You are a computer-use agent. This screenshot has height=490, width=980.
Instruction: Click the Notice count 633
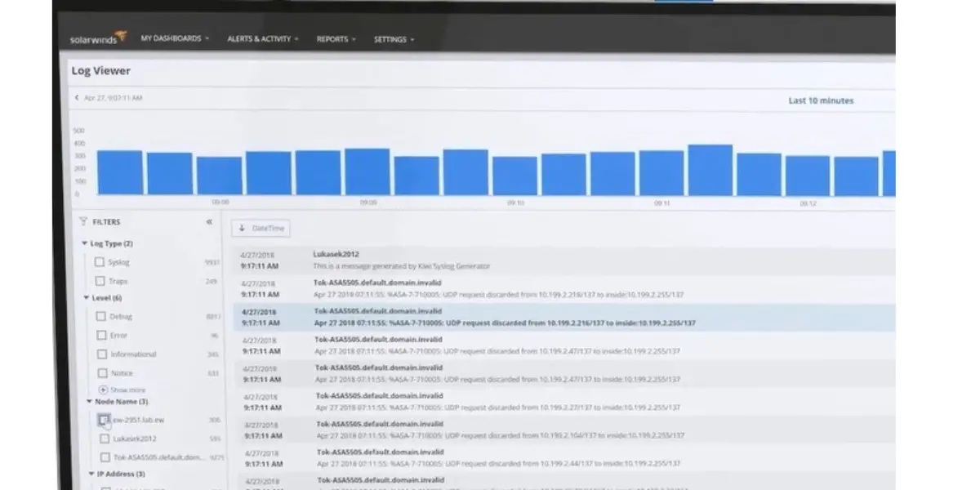(214, 373)
